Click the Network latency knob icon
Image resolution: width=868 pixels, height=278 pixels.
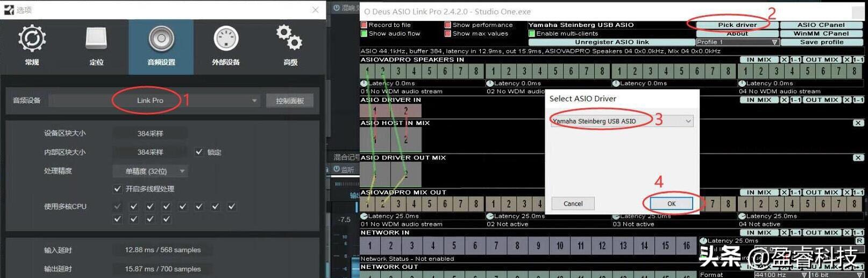(x=703, y=241)
